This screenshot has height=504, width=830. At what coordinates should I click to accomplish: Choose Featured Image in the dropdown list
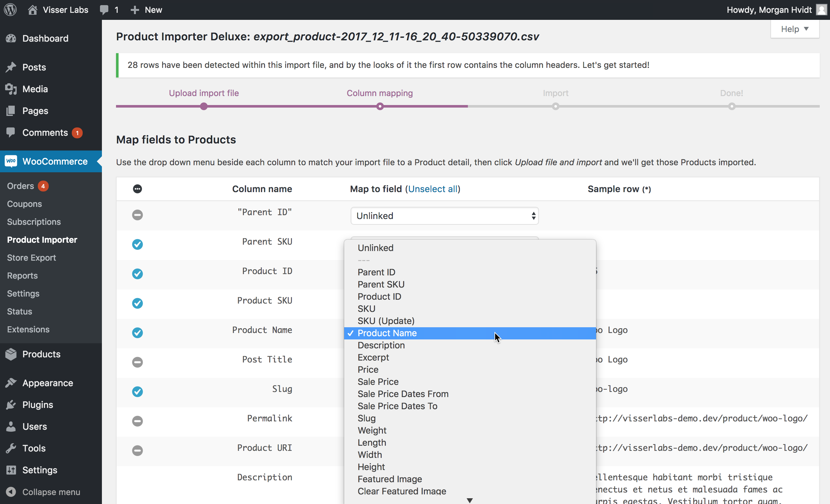coord(470,479)
